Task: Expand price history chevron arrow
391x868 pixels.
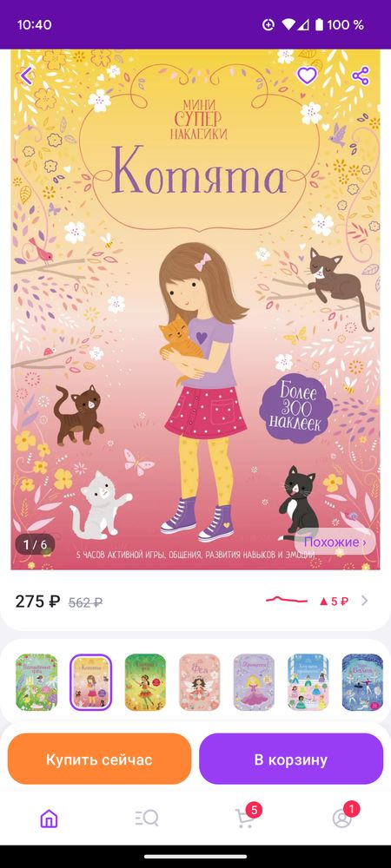Action: tap(364, 601)
